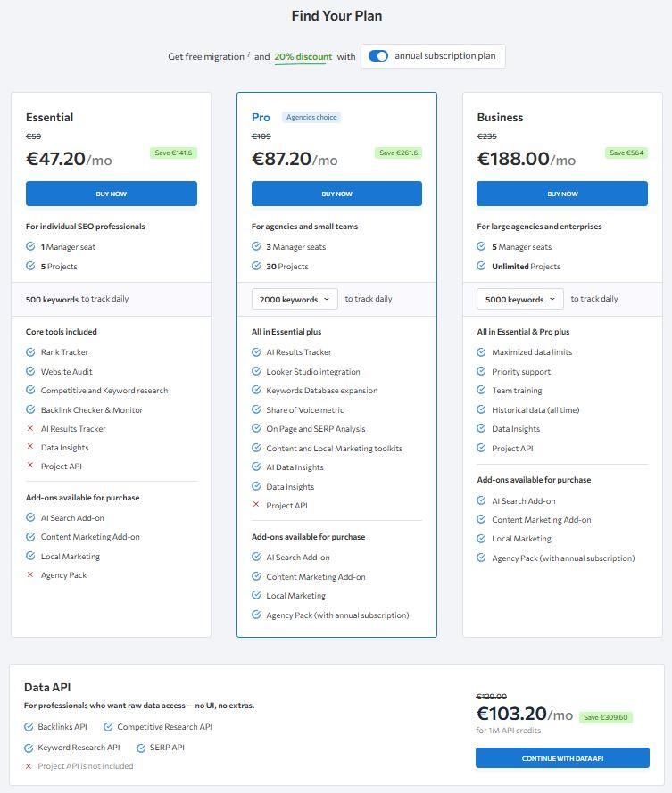Click the checkmark beside Share of Voice metric
The image size is (672, 793).
point(258,409)
